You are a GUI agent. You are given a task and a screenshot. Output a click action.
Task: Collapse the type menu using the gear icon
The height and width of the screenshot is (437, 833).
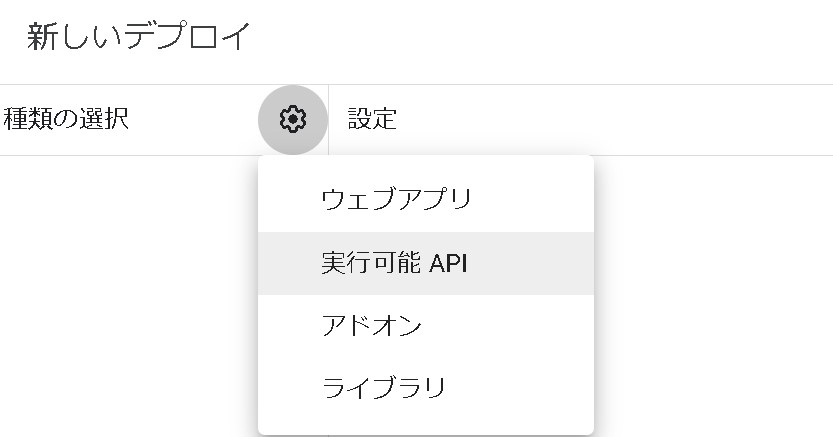coord(292,120)
